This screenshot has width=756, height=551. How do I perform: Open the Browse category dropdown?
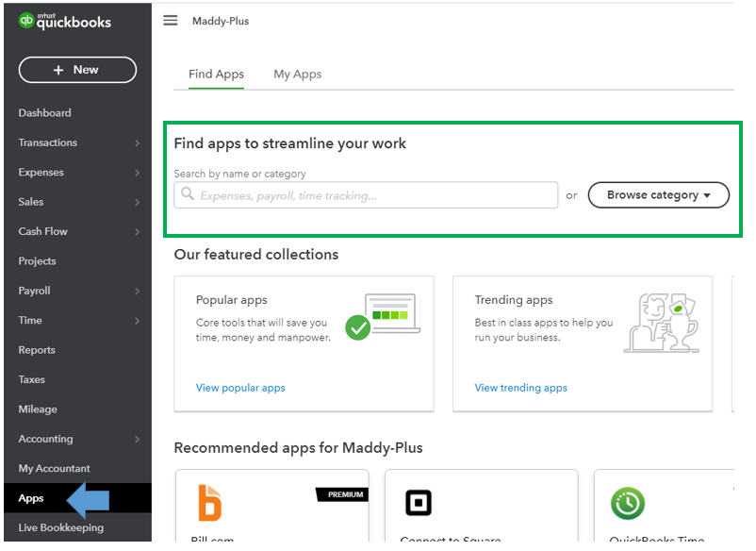(658, 195)
